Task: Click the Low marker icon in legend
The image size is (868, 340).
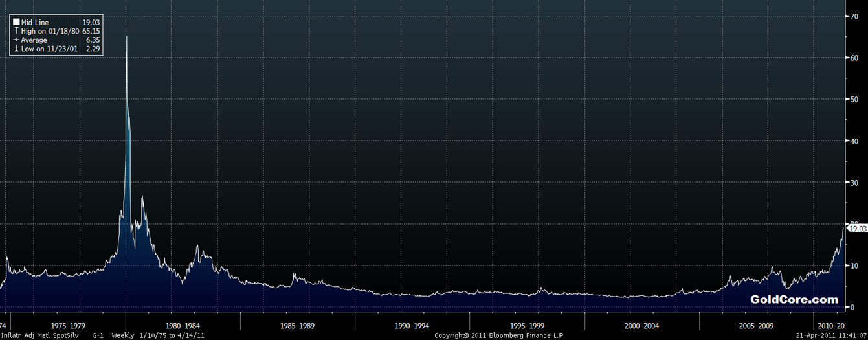Action: point(16,49)
